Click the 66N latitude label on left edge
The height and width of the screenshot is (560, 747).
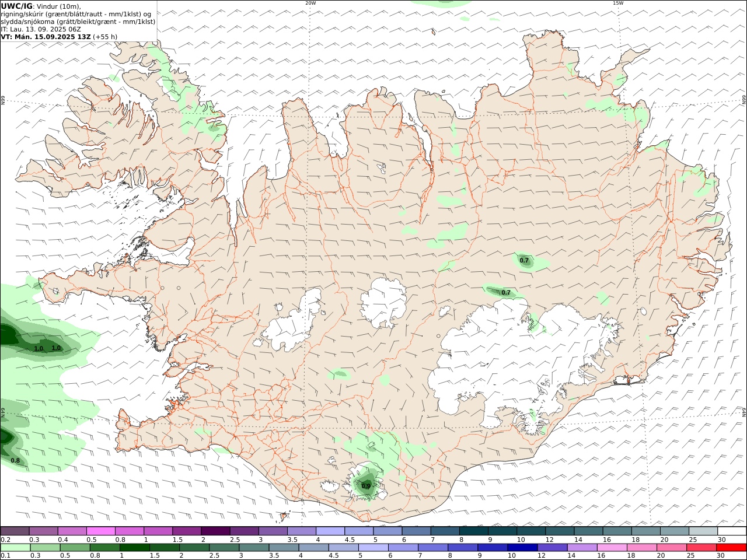(3, 100)
